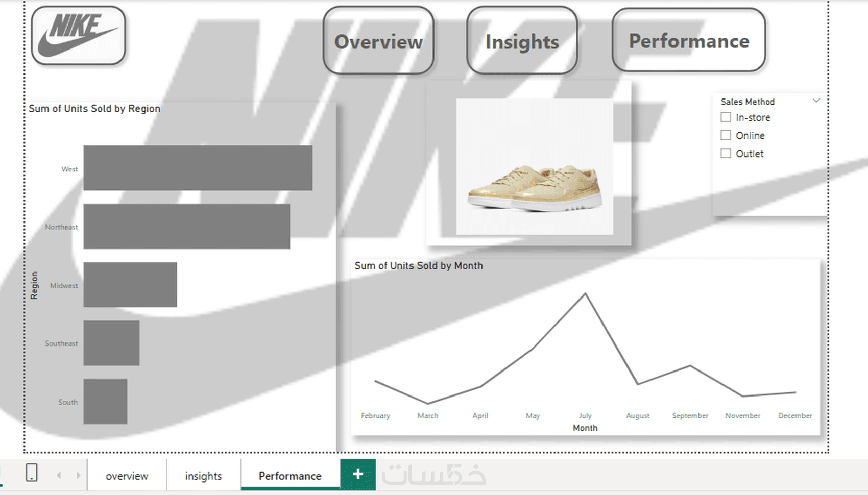Add a new page with plus button
The height and width of the screenshot is (495, 868).
click(358, 474)
